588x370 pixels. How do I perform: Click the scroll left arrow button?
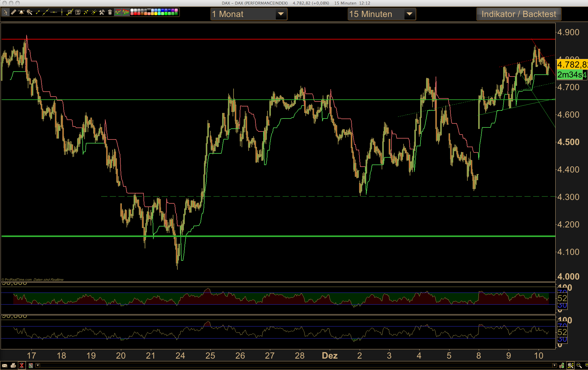coord(38,366)
